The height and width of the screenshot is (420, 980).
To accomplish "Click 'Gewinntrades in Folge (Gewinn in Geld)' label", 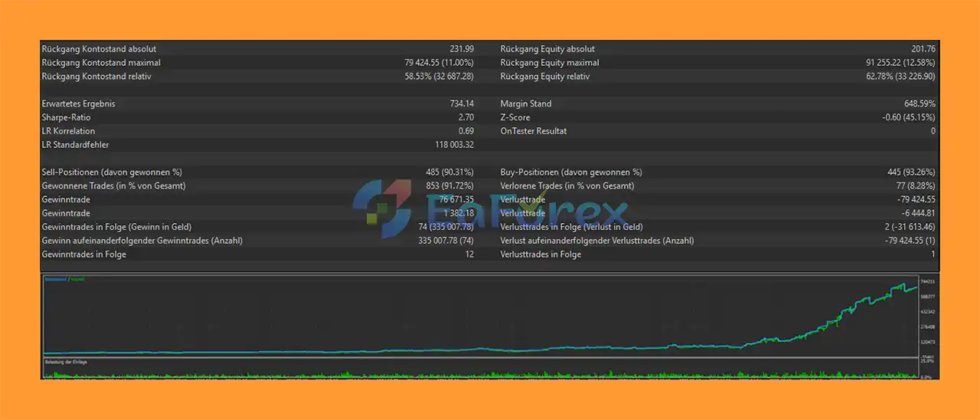I will 117,227.
